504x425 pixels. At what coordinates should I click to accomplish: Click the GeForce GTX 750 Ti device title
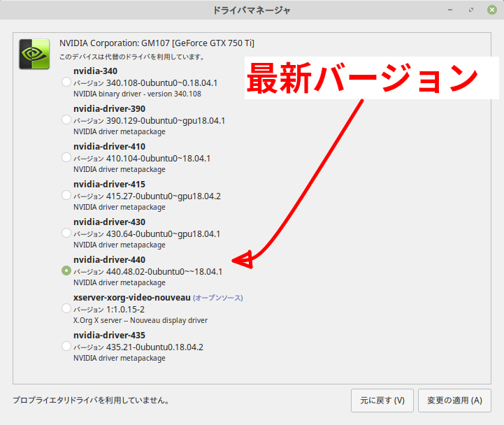(157, 43)
